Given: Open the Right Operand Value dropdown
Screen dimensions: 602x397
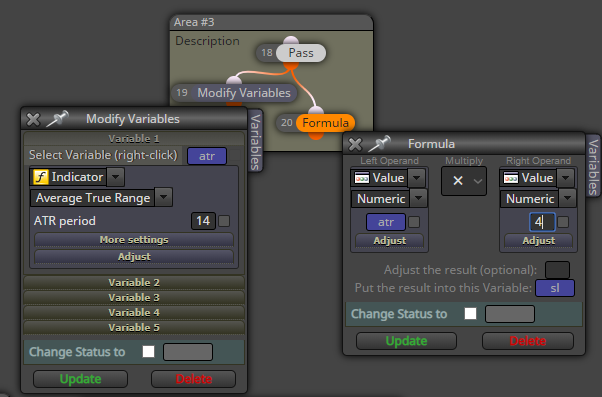Looking at the screenshot, I should tap(566, 178).
